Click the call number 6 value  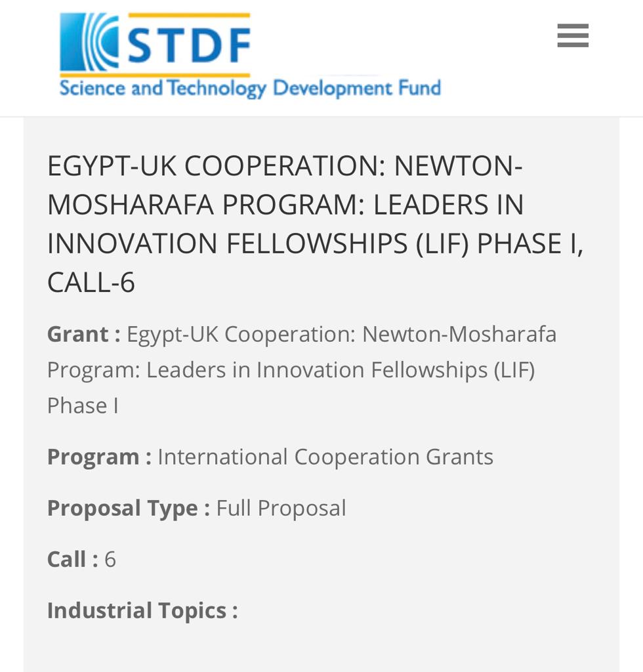[110, 559]
